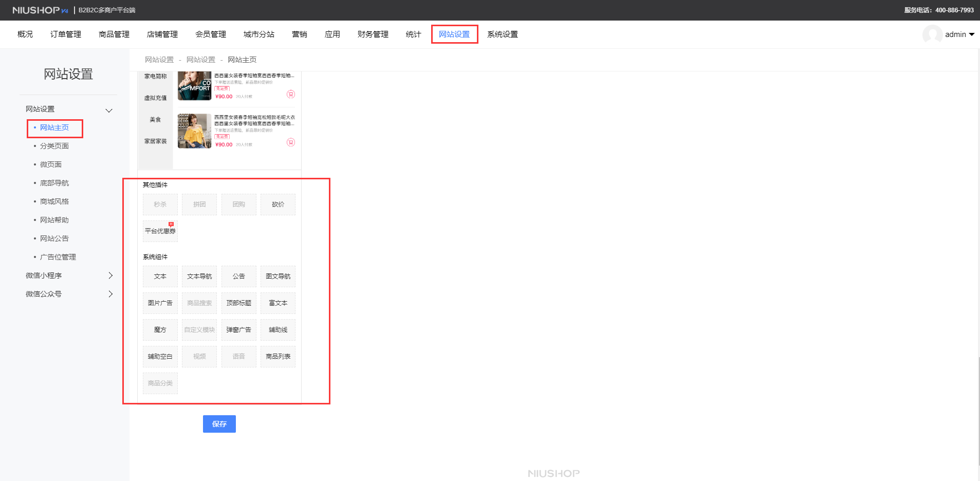Add the 秒杀 plugin

coord(160,205)
